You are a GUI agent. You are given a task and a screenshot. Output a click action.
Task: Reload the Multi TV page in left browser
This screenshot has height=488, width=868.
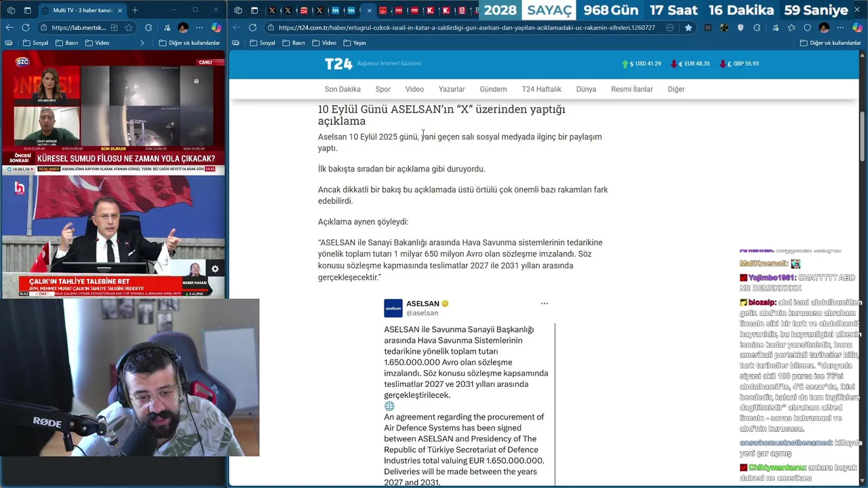26,28
